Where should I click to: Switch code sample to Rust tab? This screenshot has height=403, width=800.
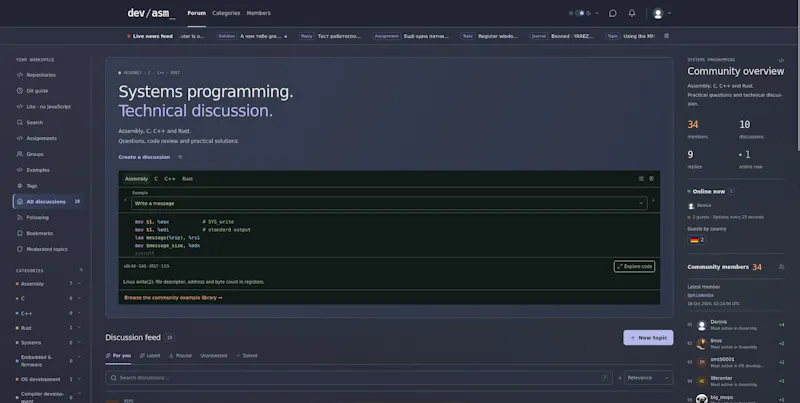(188, 179)
